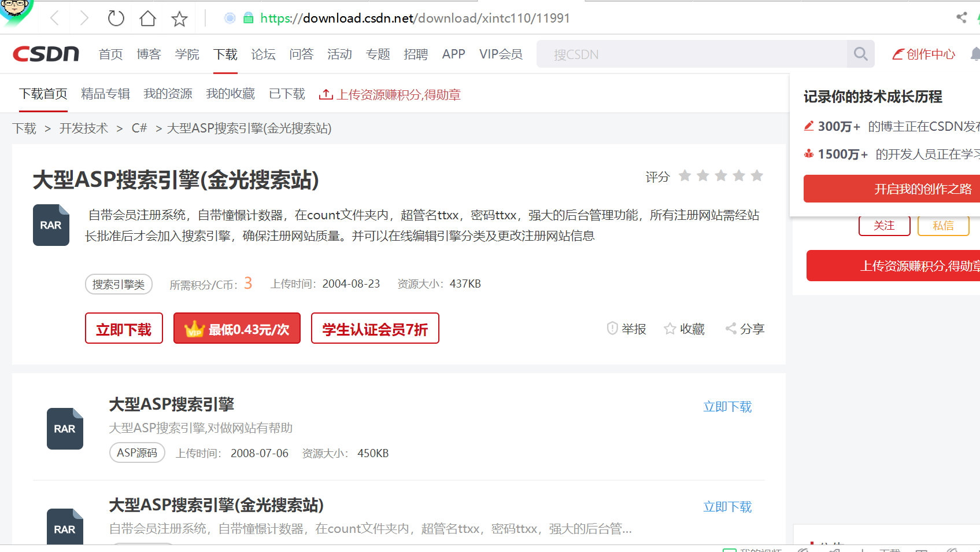The width and height of the screenshot is (980, 552).
Task: Open the C# breadcrumb link
Action: tap(139, 128)
